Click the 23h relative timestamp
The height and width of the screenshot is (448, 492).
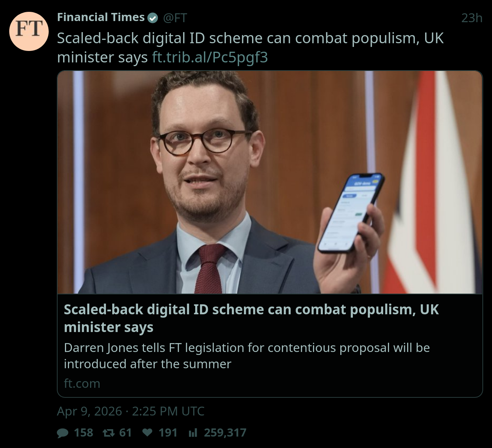[x=472, y=18]
